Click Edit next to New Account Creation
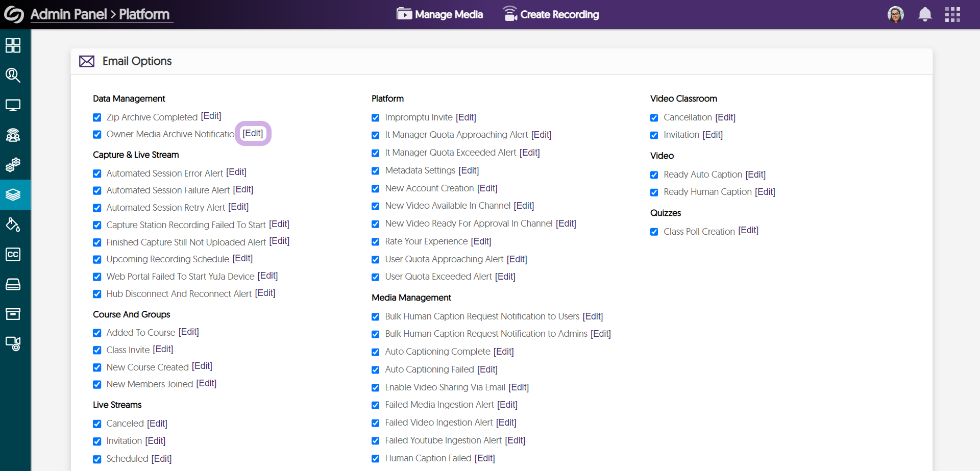This screenshot has width=980, height=471. [487, 188]
